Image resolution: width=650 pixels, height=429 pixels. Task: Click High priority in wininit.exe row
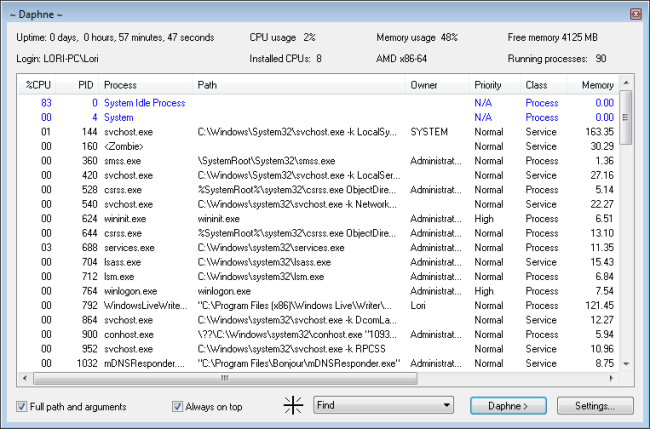484,219
